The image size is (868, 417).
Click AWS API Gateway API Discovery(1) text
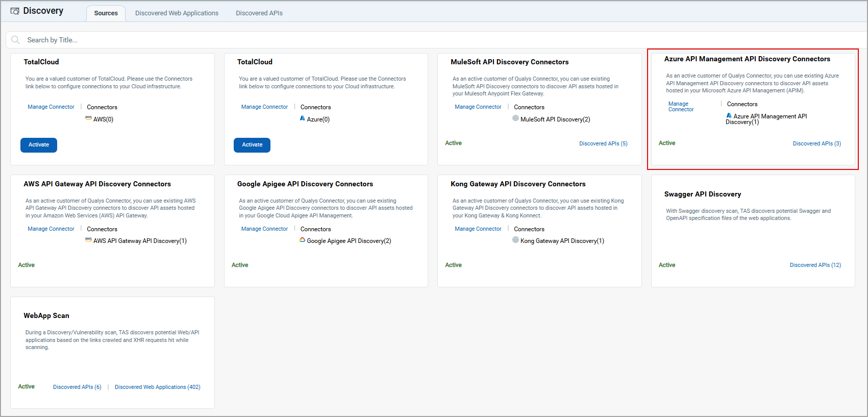click(140, 241)
